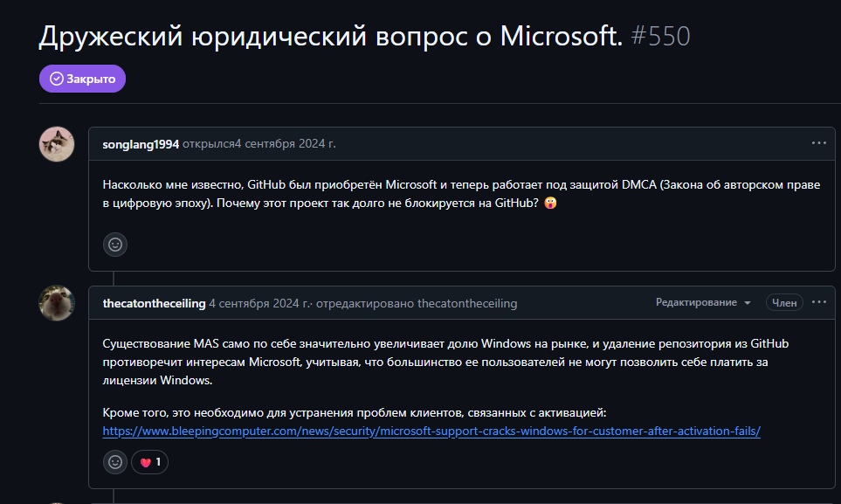Add emoji reaction to songlang1994's comment
The image size is (841, 504).
(x=115, y=245)
